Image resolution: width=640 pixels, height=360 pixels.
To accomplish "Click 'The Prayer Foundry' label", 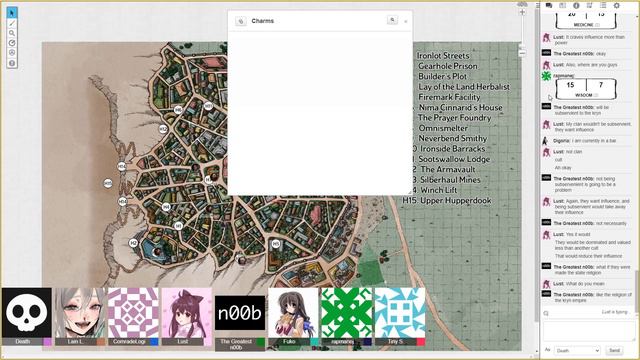I will [454, 118].
